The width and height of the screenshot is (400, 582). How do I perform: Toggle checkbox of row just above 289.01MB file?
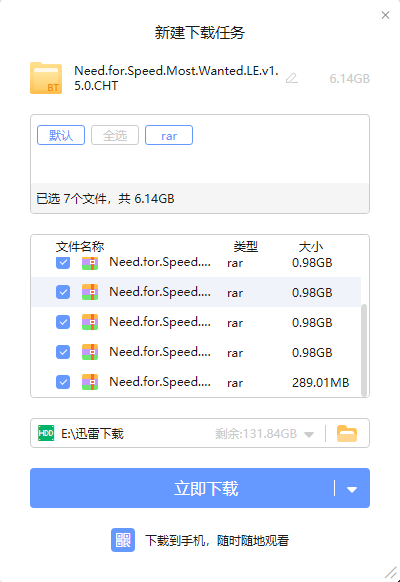(x=63, y=352)
